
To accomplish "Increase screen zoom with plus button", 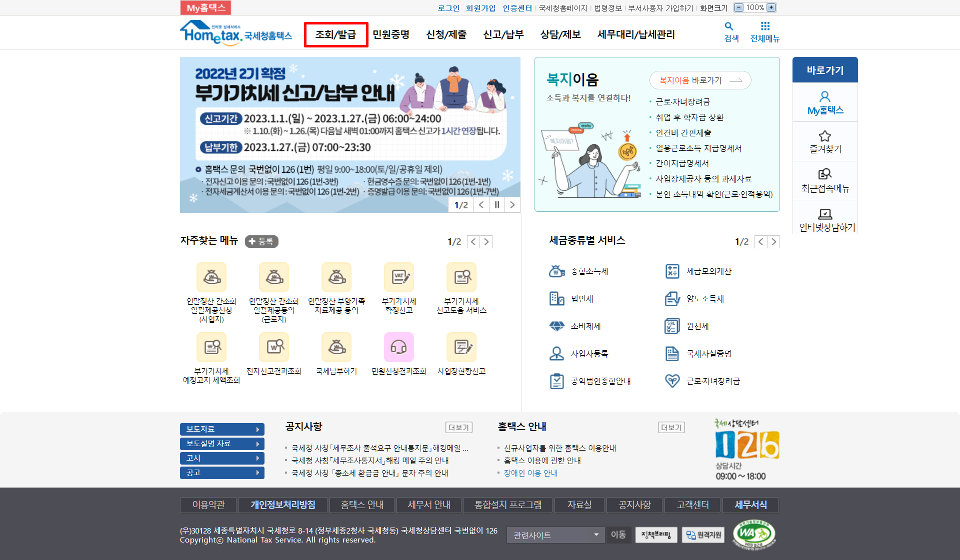I will point(771,7).
